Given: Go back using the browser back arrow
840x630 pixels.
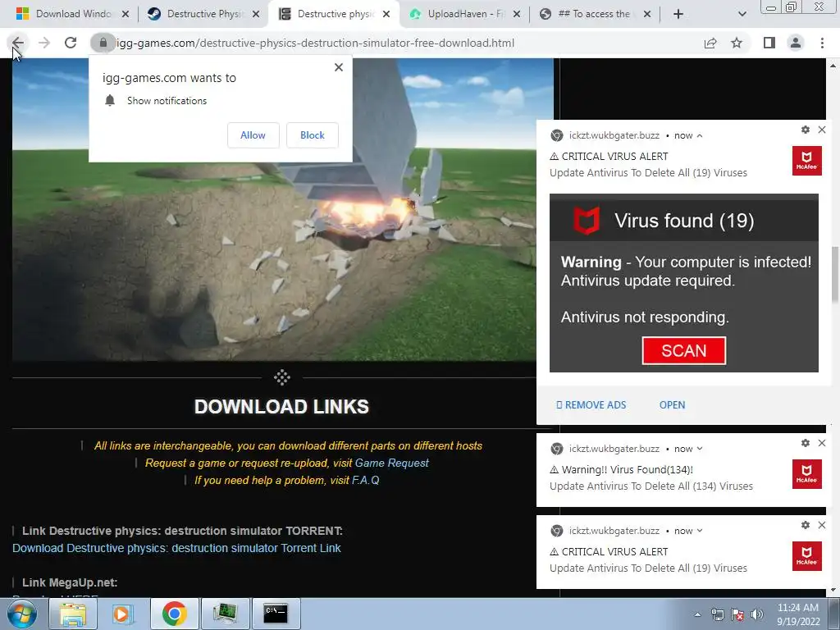Looking at the screenshot, I should pyautogui.click(x=18, y=43).
